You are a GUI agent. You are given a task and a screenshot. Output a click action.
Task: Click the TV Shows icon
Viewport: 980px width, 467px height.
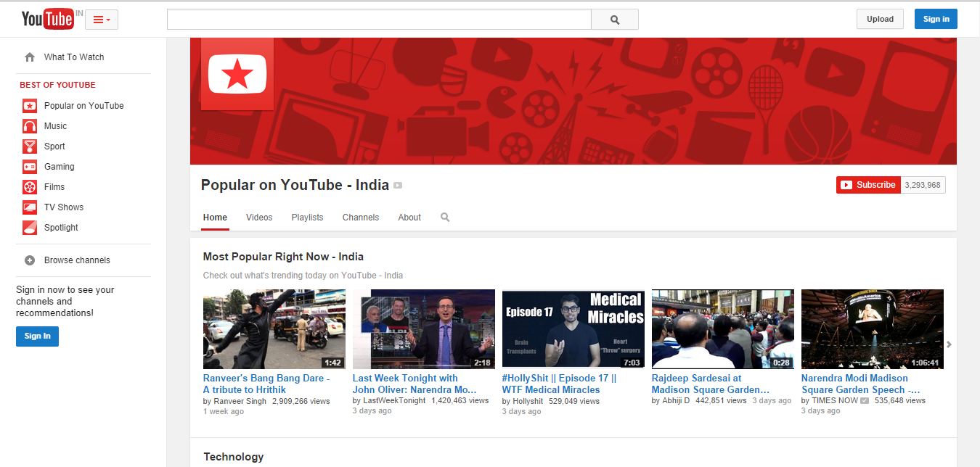(30, 207)
